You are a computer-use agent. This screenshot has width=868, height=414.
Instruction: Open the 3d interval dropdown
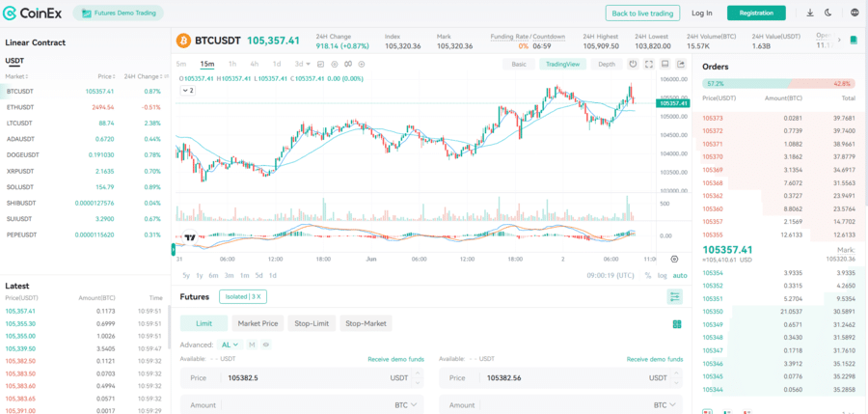click(303, 65)
